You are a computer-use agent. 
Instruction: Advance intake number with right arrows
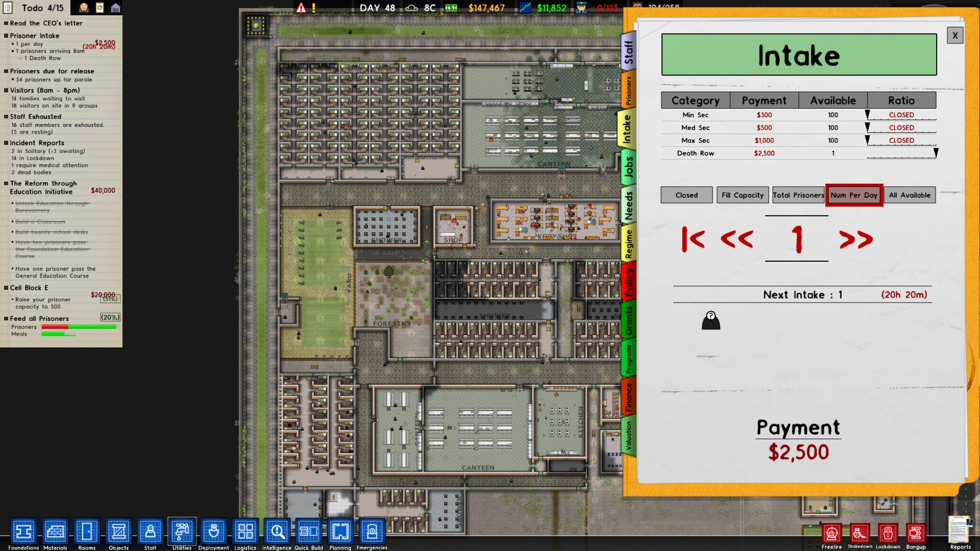point(857,238)
